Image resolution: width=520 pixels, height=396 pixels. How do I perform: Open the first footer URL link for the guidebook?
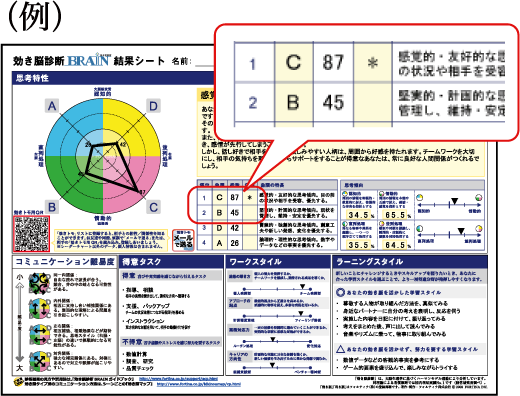(x=178, y=379)
